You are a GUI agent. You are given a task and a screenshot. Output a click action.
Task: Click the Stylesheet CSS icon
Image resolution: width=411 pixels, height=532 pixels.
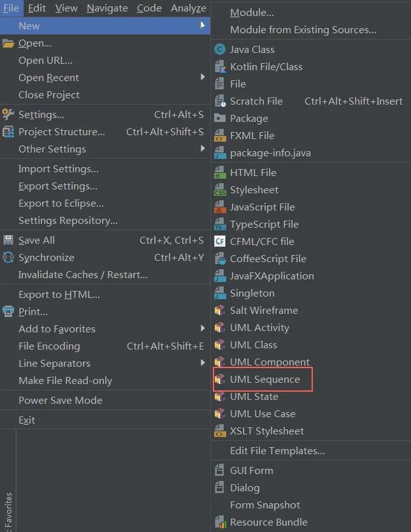pos(220,189)
